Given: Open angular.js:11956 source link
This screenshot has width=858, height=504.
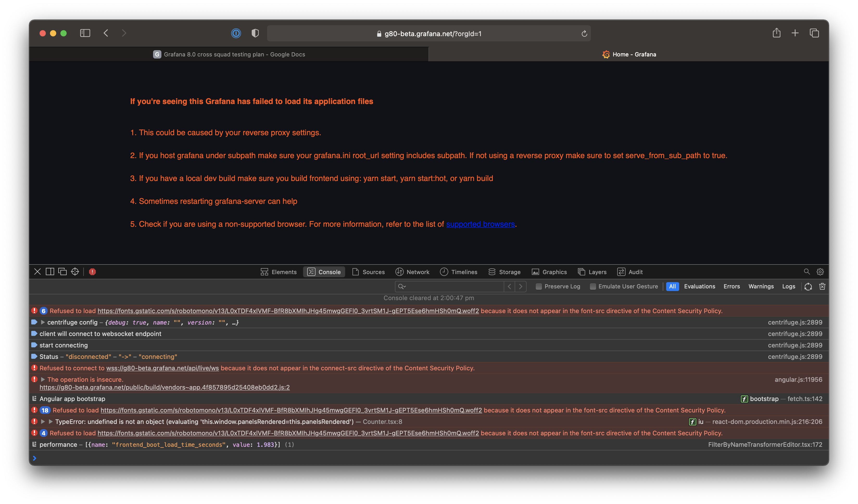Looking at the screenshot, I should [x=798, y=379].
